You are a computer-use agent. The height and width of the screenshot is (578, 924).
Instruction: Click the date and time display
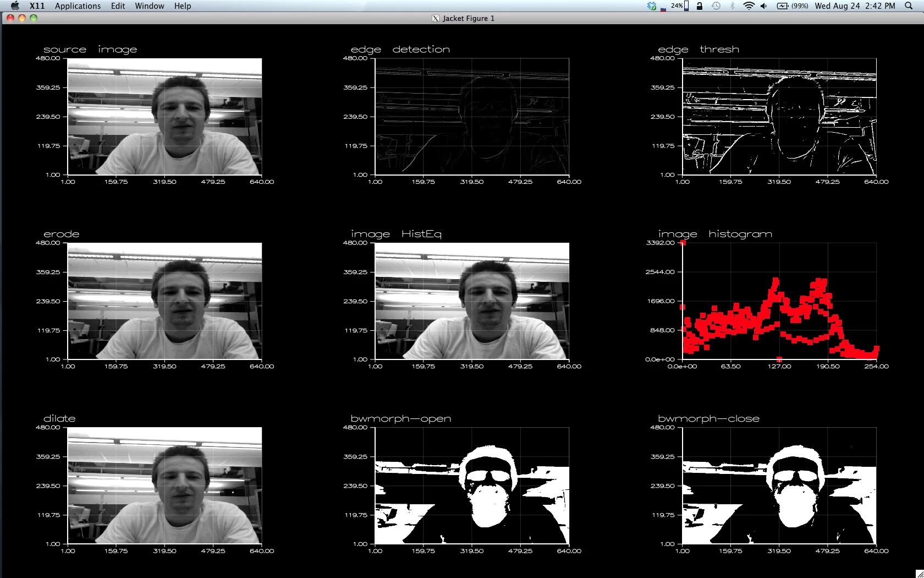855,6
